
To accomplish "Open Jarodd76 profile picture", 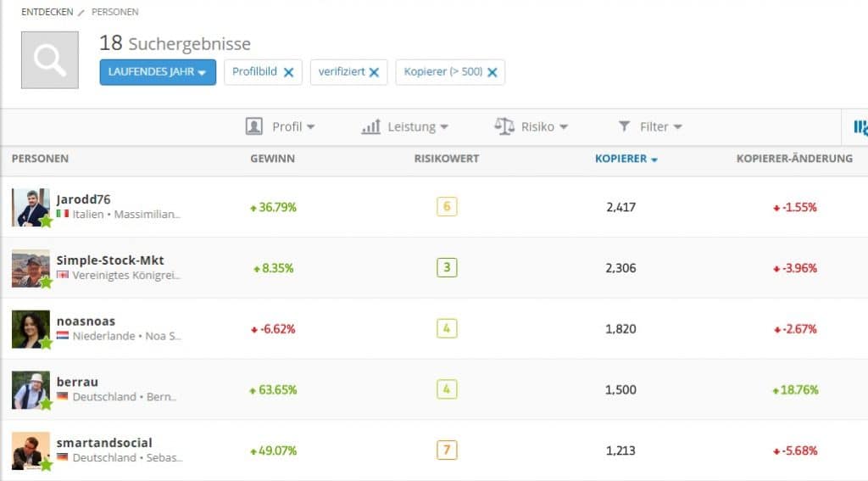I will 31,207.
